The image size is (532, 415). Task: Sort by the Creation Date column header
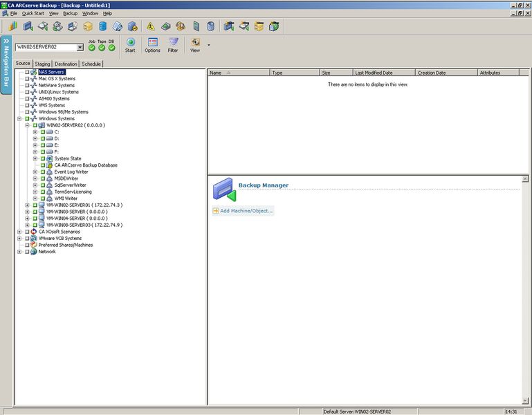(446, 73)
